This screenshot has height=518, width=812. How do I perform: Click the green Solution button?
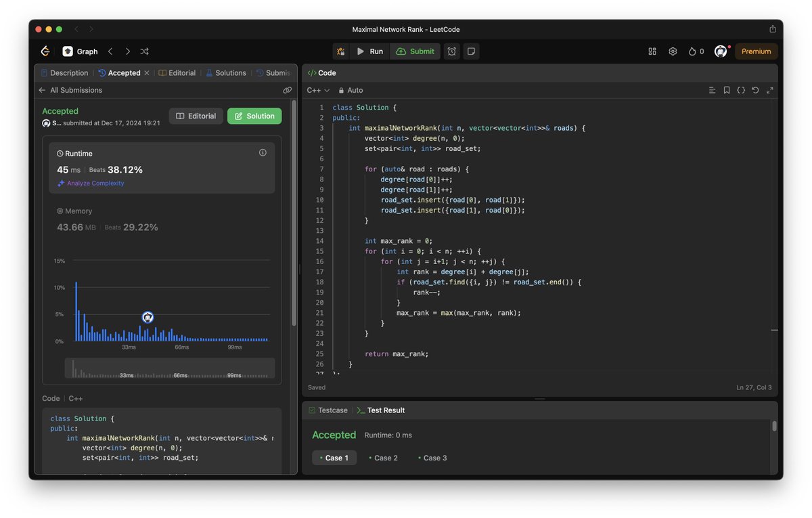click(x=254, y=116)
